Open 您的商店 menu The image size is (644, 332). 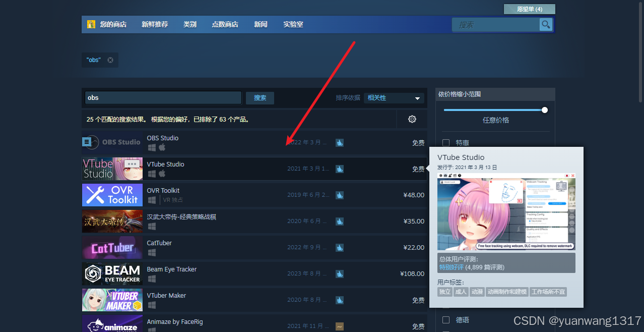[x=113, y=24]
